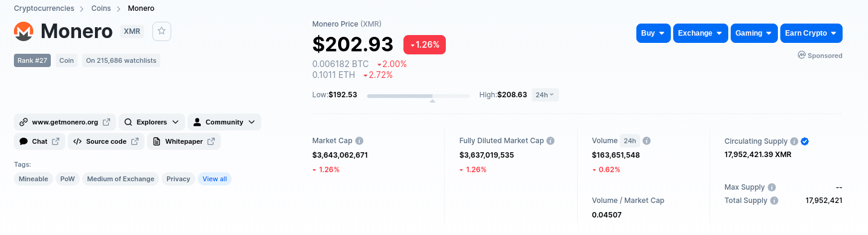Visit www.getmonero.org website link
Image resolution: width=868 pixels, height=235 pixels.
click(x=65, y=122)
